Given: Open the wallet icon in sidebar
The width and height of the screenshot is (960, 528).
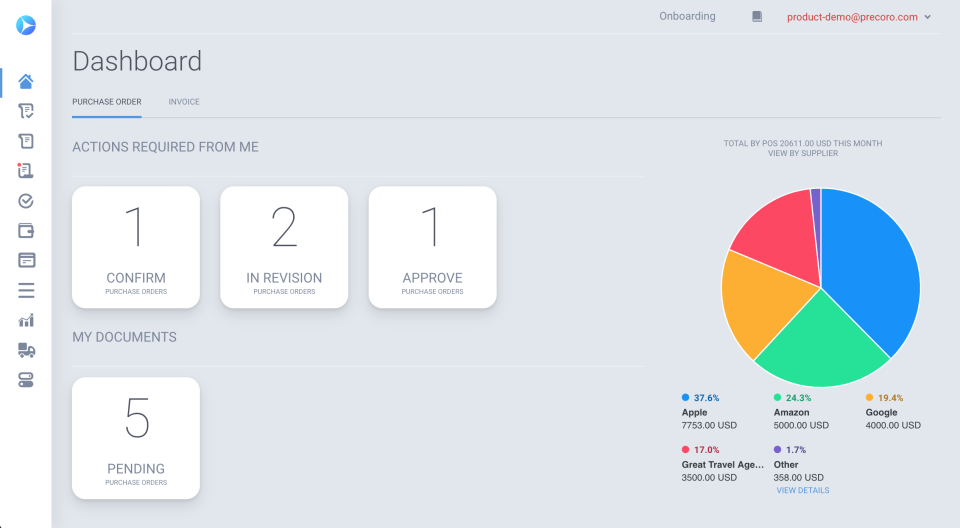Looking at the screenshot, I should tap(26, 231).
